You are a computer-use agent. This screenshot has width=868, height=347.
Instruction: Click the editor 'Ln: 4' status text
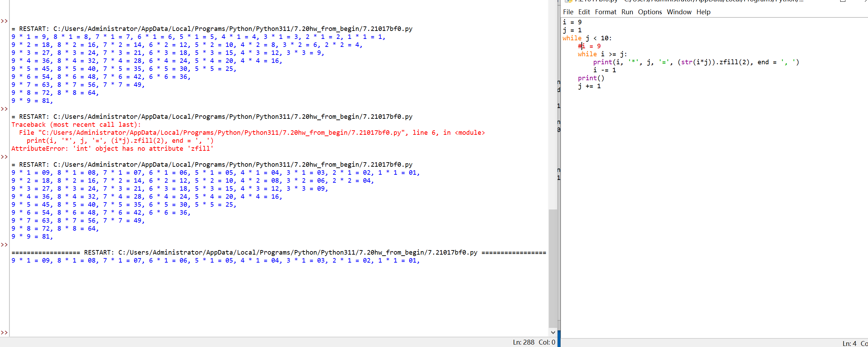pos(849,343)
